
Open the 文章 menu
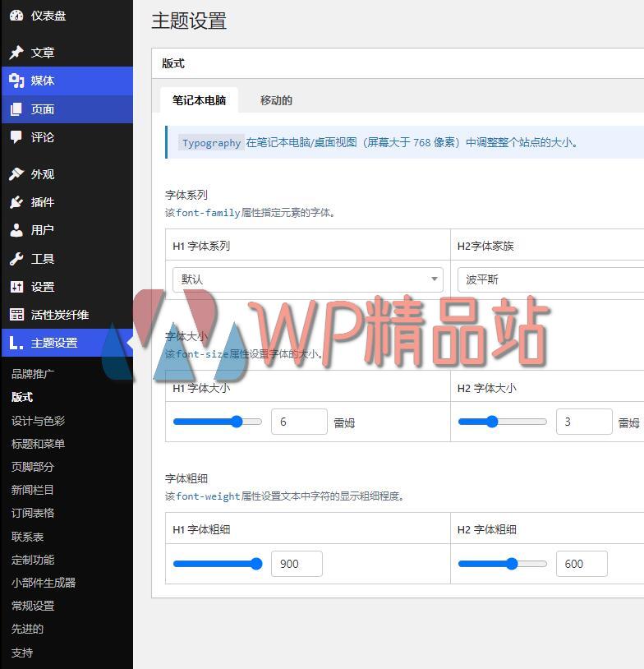(67, 52)
